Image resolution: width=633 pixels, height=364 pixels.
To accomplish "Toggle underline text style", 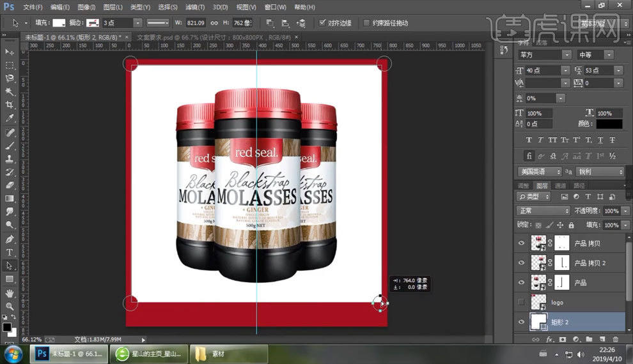I will click(x=600, y=140).
